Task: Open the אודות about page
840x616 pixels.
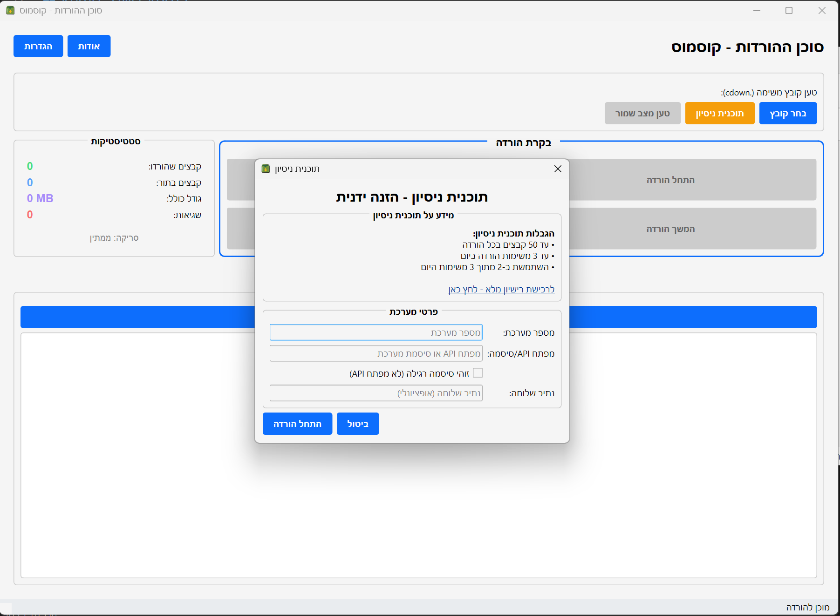Action: (89, 46)
